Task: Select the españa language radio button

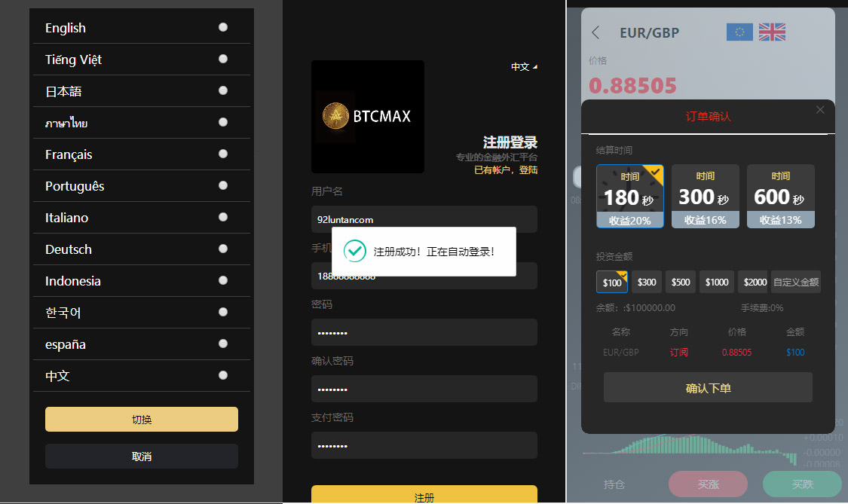Action: pyautogui.click(x=223, y=344)
